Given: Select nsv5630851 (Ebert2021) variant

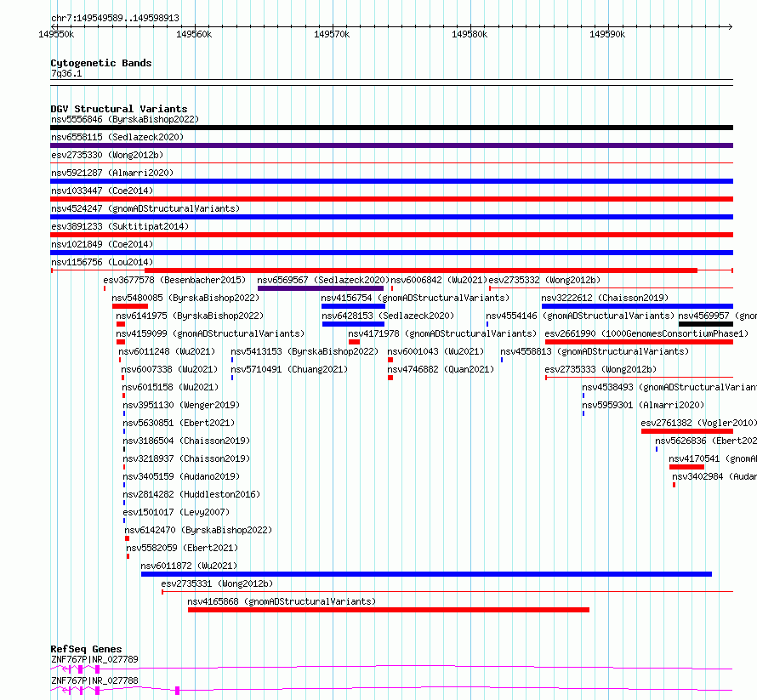Looking at the screenshot, I should tap(179, 423).
